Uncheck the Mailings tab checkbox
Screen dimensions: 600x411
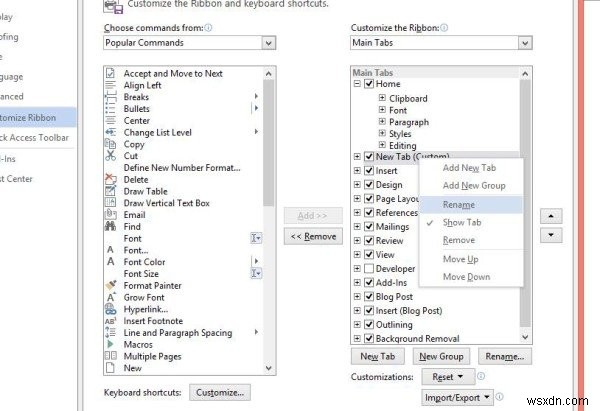coord(369,226)
